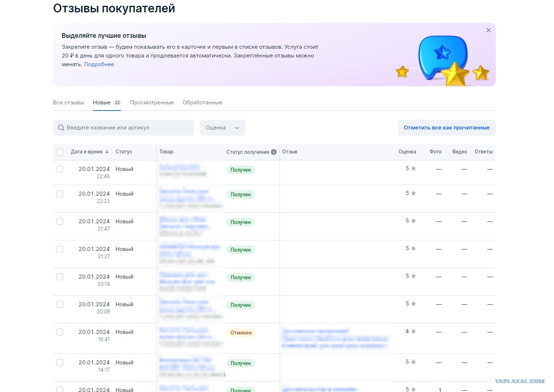Viewport: 554px width, 392px height.
Task: Click the Статус column header
Action: (x=124, y=152)
